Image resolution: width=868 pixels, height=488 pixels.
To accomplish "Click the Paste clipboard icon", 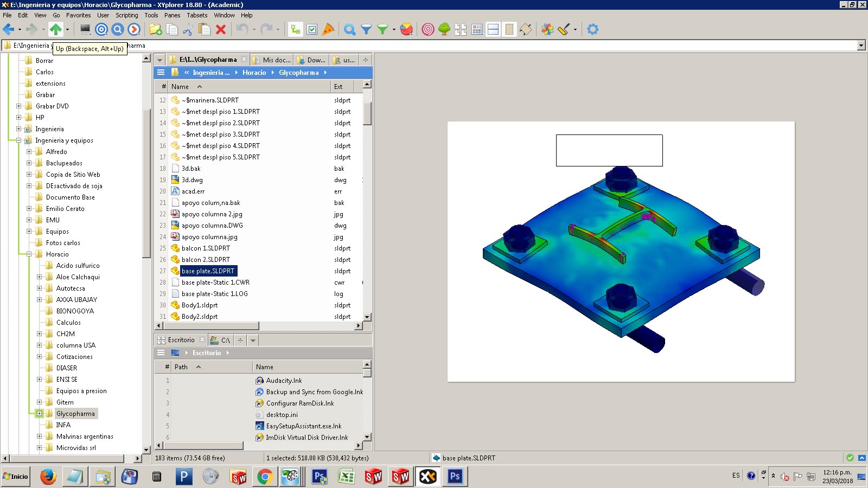I will (x=205, y=29).
